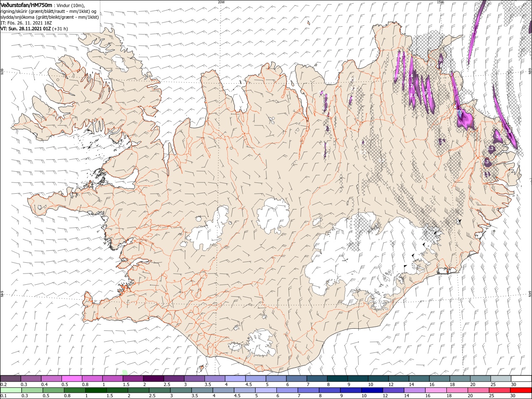The height and width of the screenshot is (399, 532).
Task: Click the top-row legend swatch labeled 0.2
Action: coord(10,379)
